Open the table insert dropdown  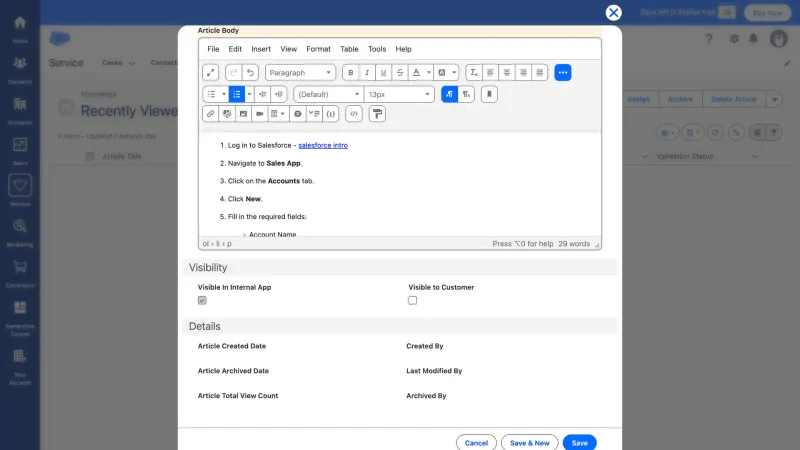tap(278, 114)
